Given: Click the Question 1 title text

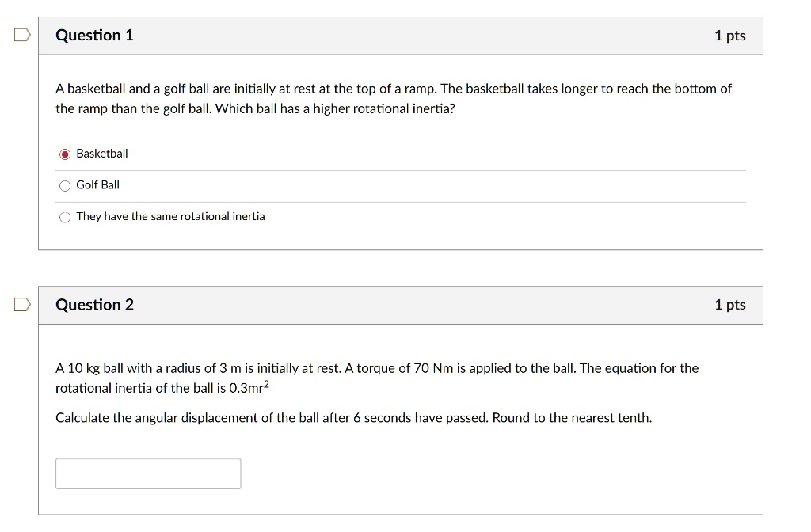Looking at the screenshot, I should point(94,35).
